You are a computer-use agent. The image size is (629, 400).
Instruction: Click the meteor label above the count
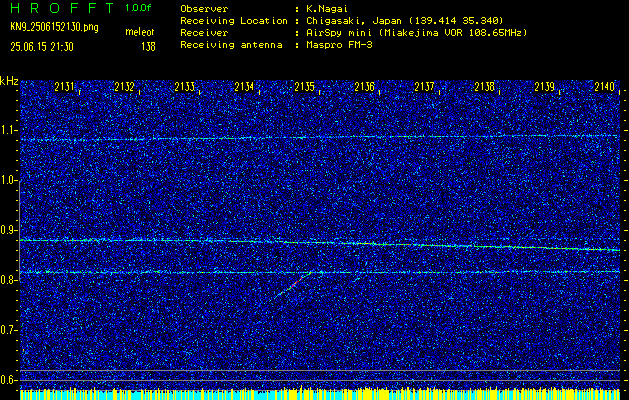pyautogui.click(x=140, y=32)
